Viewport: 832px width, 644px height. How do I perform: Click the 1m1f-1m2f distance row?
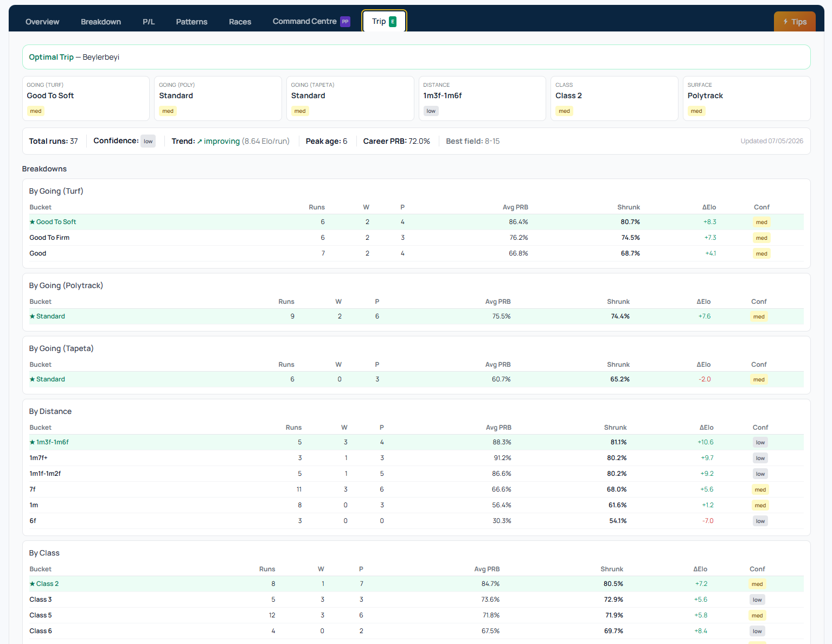(417, 474)
